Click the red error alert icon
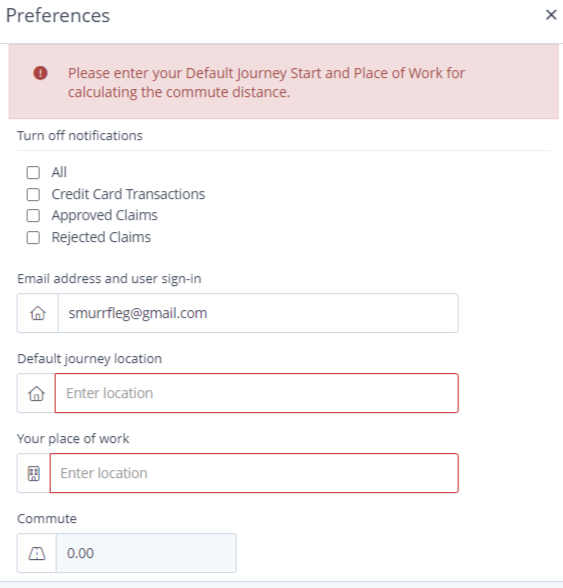Image resolution: width=563 pixels, height=588 pixels. pos(41,73)
